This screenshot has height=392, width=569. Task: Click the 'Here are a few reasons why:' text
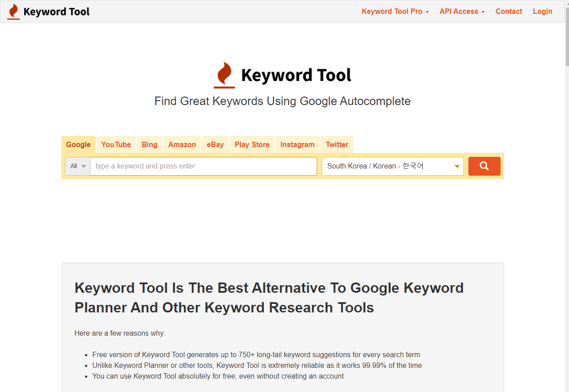(x=120, y=333)
